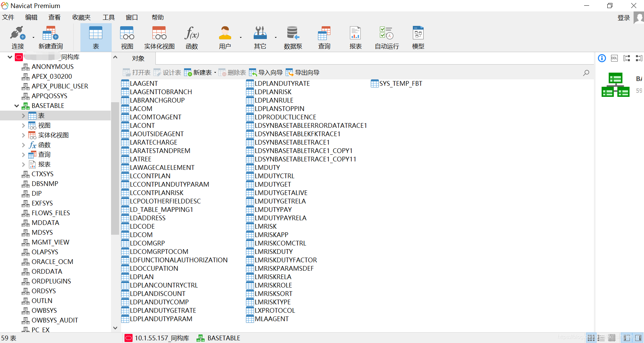Screen dimensions: 644x343
Task: Expand the 函数 node in tree
Action: point(23,145)
